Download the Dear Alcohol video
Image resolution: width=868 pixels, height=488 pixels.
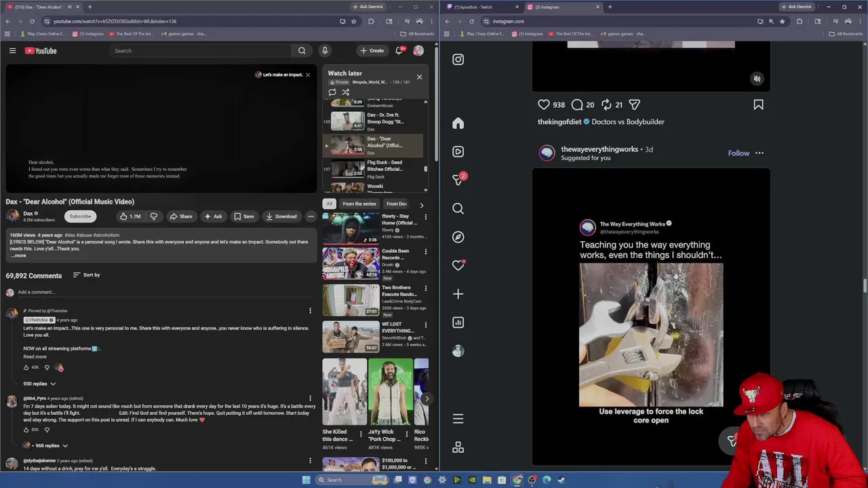[x=281, y=216]
